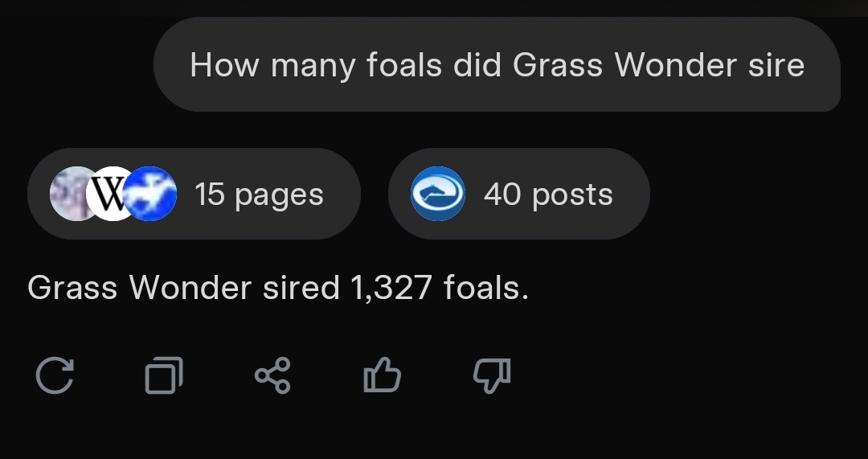Open the 15 pages sources chip
The image size is (868, 459).
194,194
